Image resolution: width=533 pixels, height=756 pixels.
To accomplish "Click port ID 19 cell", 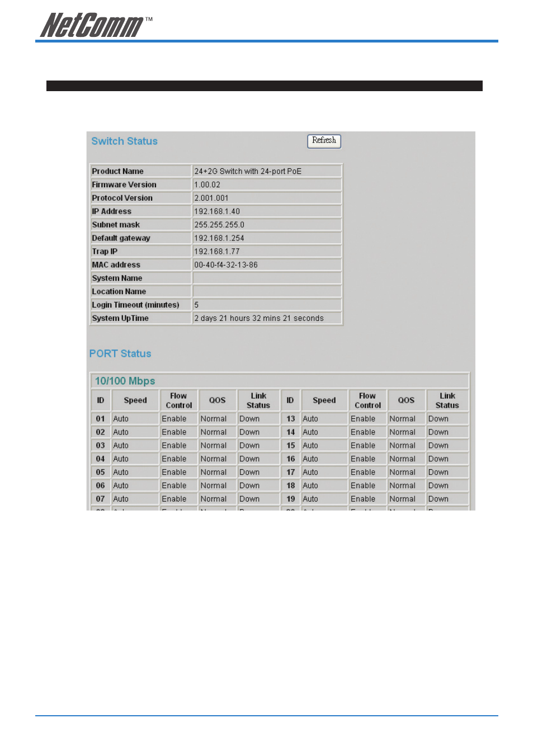I will (x=290, y=499).
